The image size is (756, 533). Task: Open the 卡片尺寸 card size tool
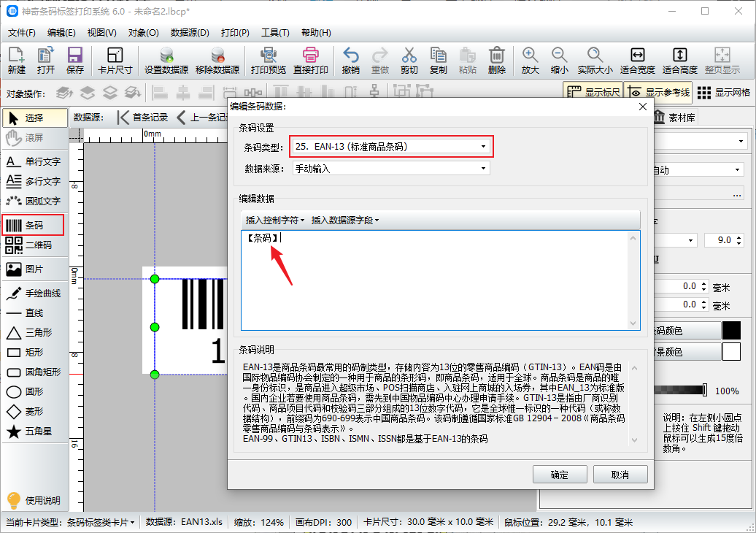(x=115, y=61)
